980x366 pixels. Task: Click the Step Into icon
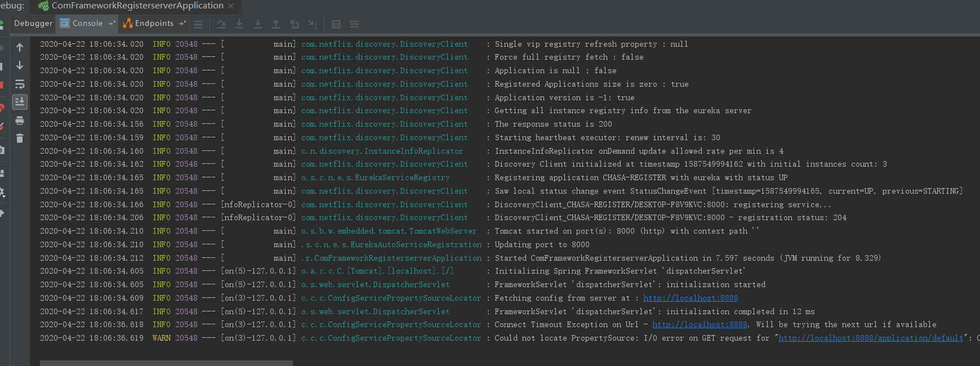239,24
